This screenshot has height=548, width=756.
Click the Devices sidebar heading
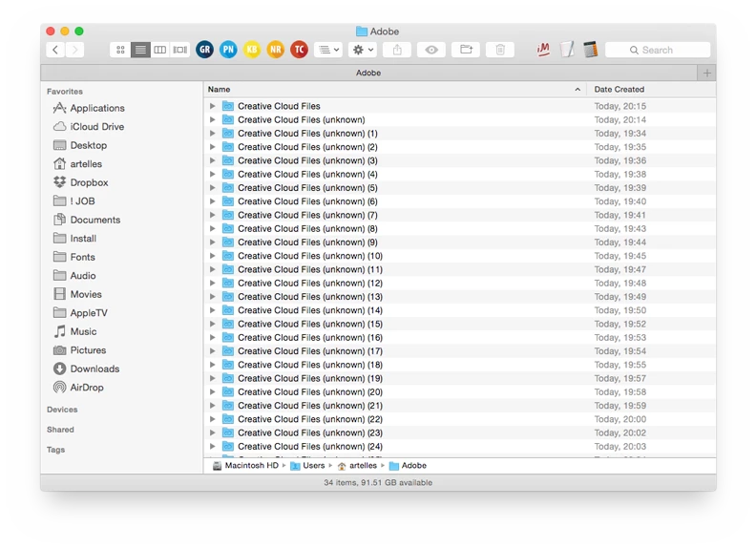(62, 410)
